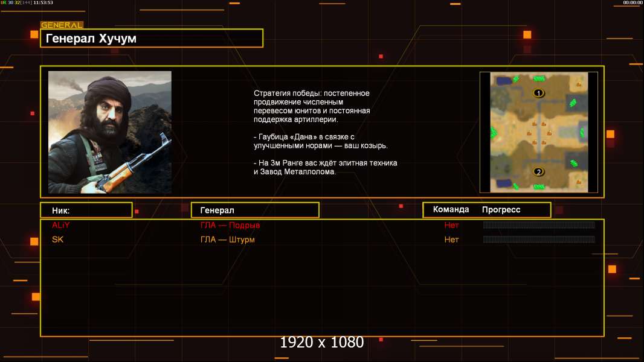Click 'ГЛА — Подрыв' general entry
Screen dimensions: 644x362
[230, 225]
